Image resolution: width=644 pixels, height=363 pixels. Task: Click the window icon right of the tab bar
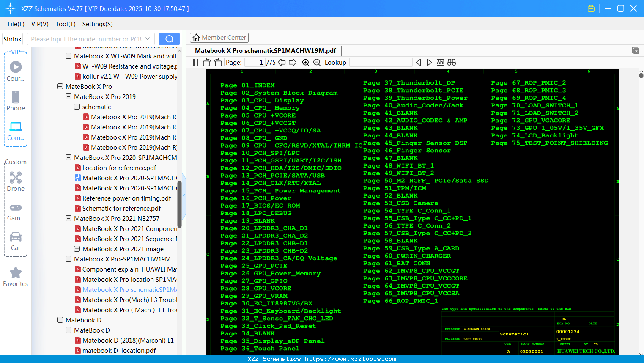(636, 50)
